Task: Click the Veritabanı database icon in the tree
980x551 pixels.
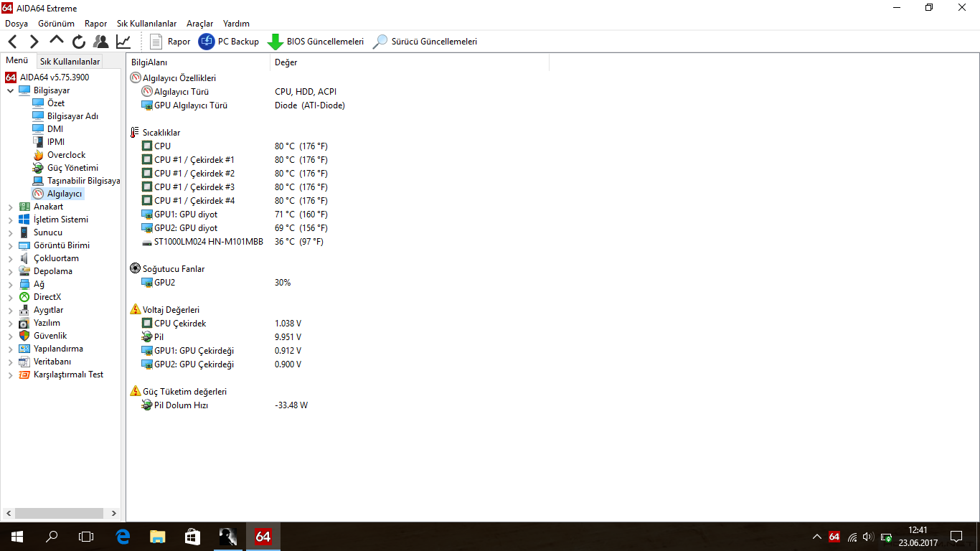Action: coord(24,362)
